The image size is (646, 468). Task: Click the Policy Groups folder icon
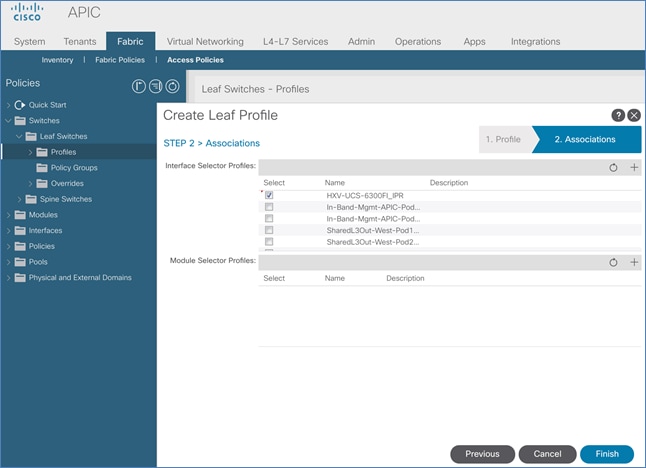click(x=42, y=168)
